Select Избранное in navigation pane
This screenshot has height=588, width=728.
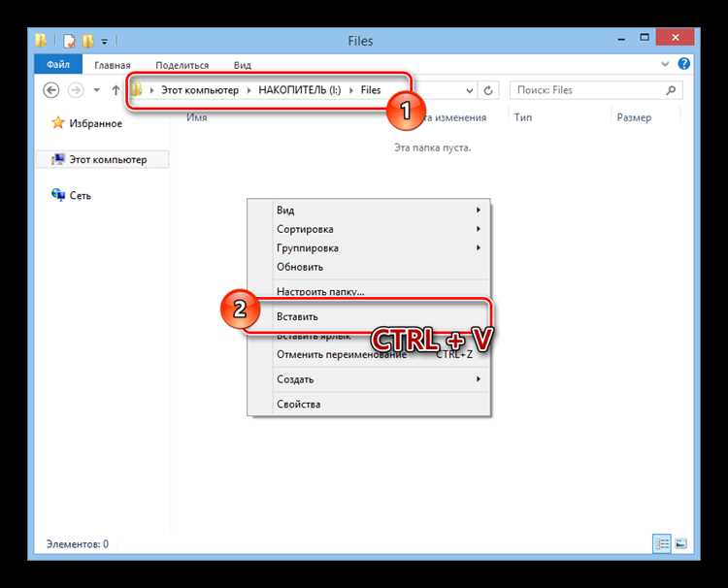96,123
